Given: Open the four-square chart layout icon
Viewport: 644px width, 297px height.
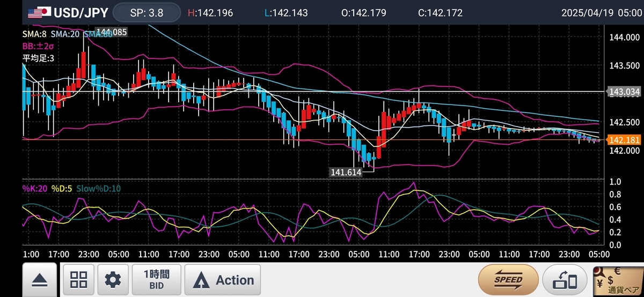Looking at the screenshot, I should click(x=79, y=279).
